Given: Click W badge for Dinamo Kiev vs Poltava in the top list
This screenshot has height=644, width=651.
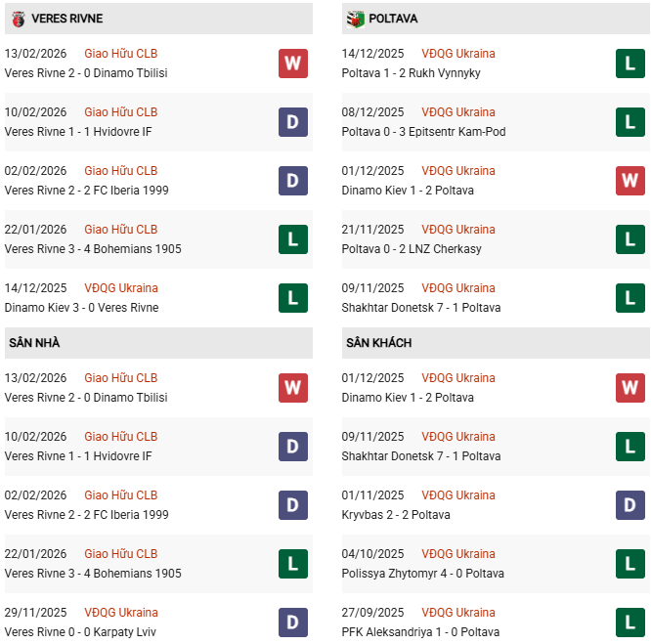Looking at the screenshot, I should 630,181.
